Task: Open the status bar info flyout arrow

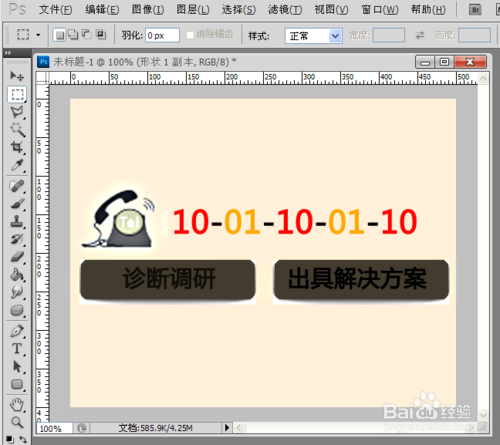Action: pyautogui.click(x=227, y=427)
